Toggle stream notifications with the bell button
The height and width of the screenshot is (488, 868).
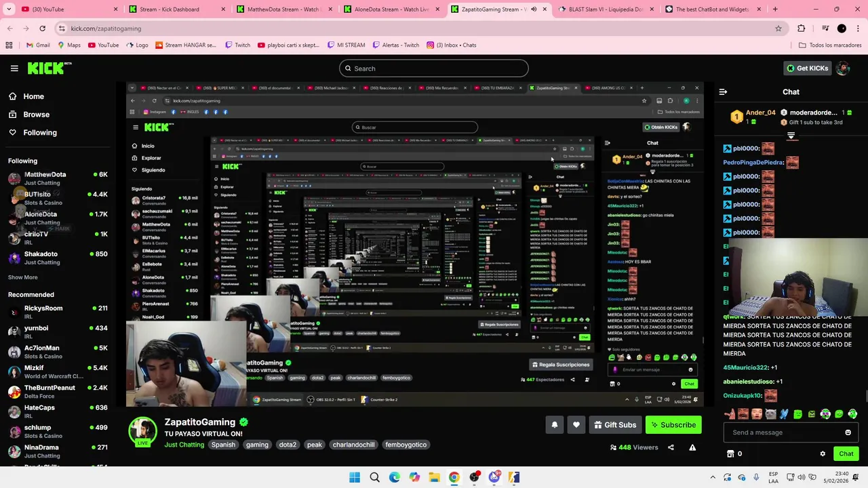555,425
